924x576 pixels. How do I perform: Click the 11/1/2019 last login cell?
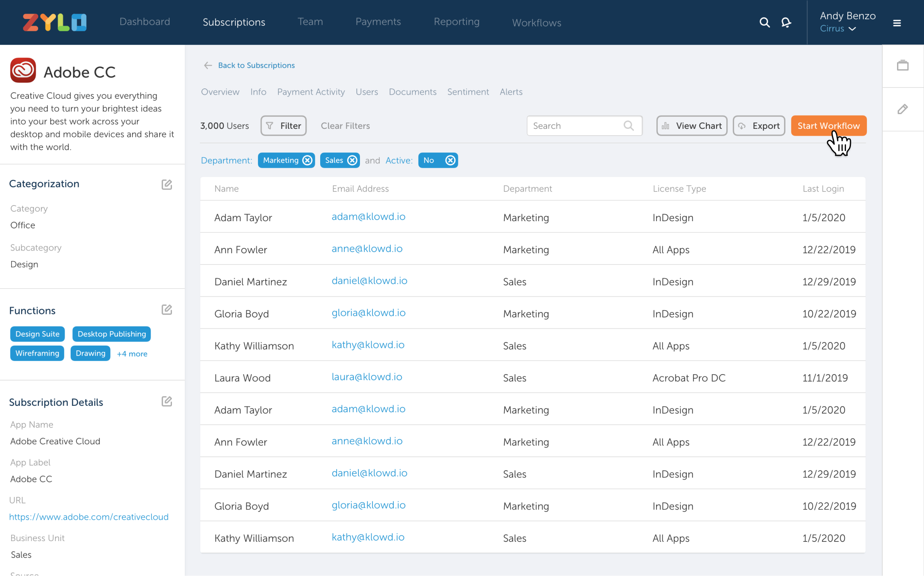coord(825,378)
